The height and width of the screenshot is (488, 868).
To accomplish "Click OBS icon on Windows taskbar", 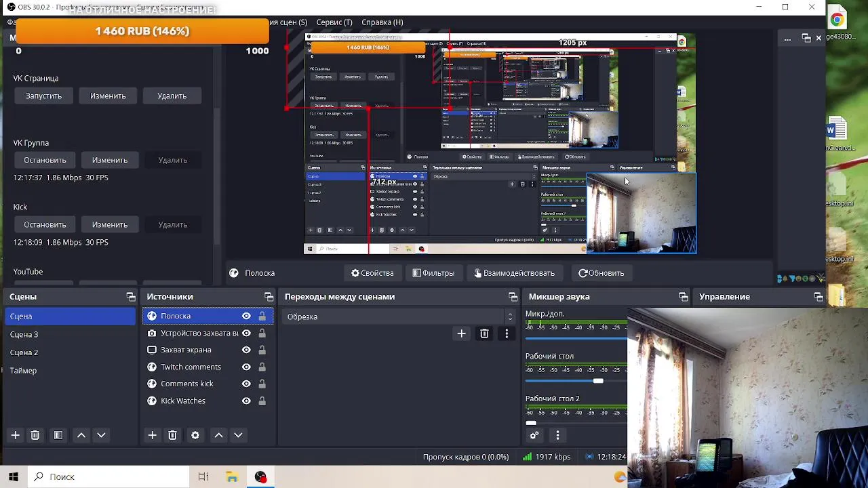I will click(260, 476).
